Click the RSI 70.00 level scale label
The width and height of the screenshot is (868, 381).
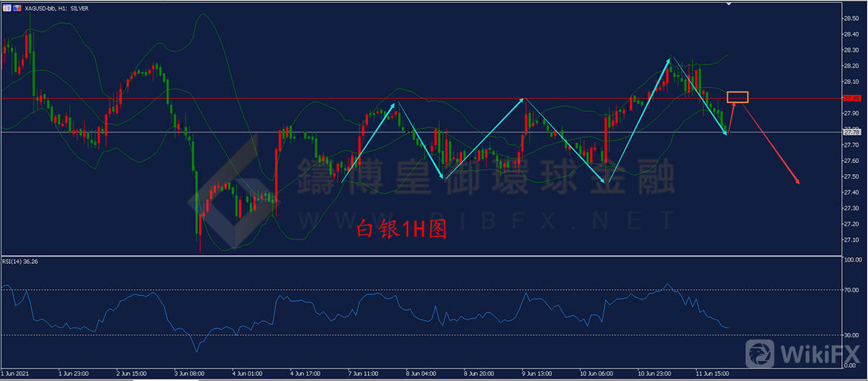[851, 290]
